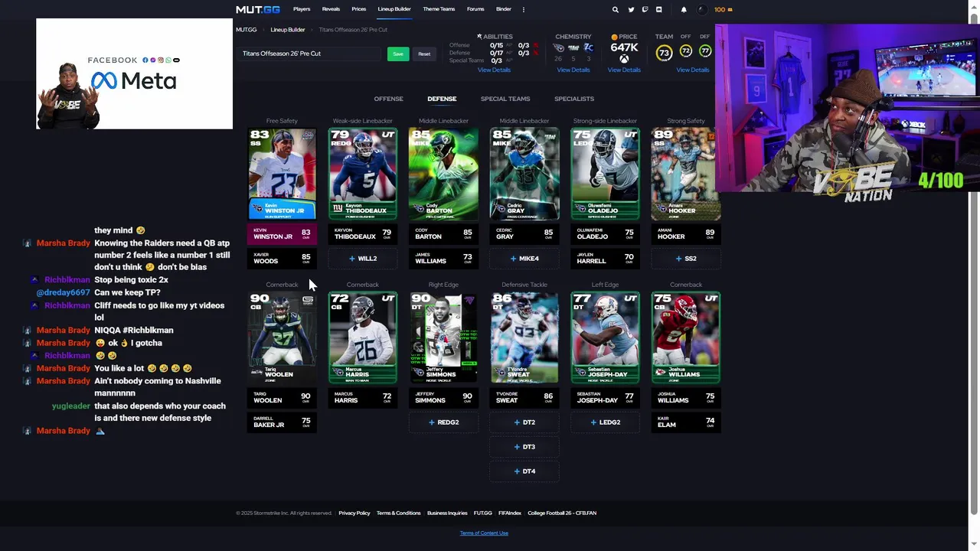Add a MIKE4 linebacker slot

(524, 259)
